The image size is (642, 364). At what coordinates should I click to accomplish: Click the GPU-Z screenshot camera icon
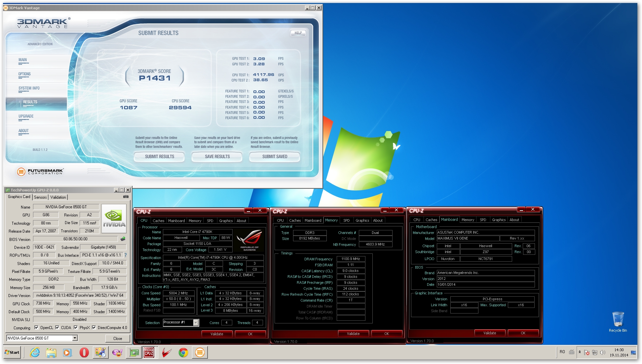coord(126,197)
